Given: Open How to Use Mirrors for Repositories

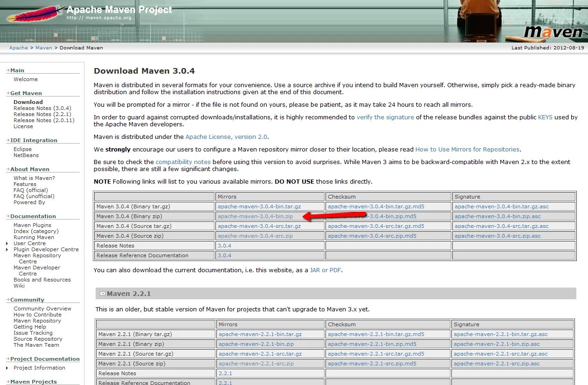Looking at the screenshot, I should point(467,150).
